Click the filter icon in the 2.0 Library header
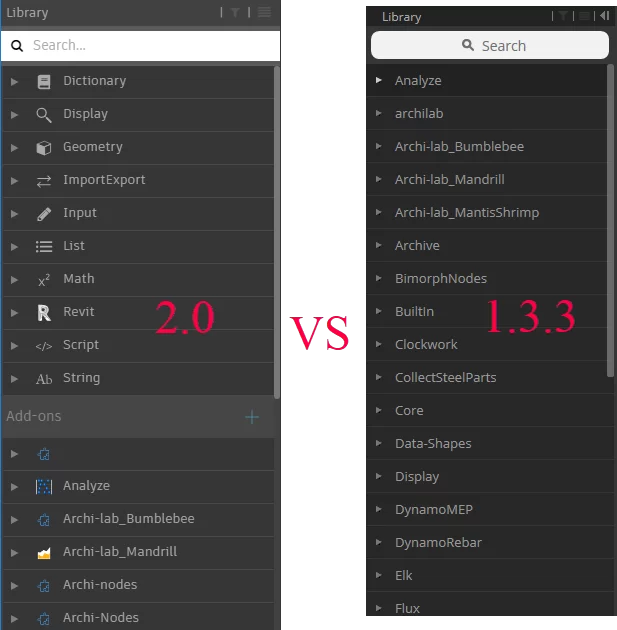 click(x=235, y=13)
